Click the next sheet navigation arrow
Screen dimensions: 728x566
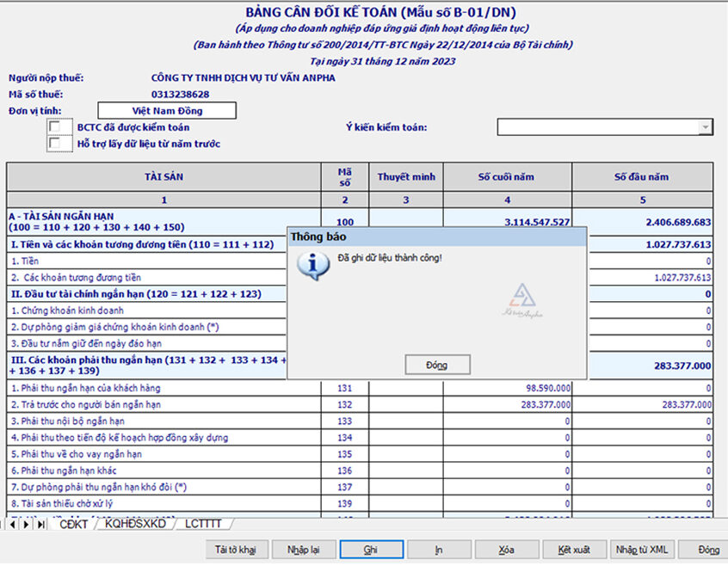[x=26, y=524]
